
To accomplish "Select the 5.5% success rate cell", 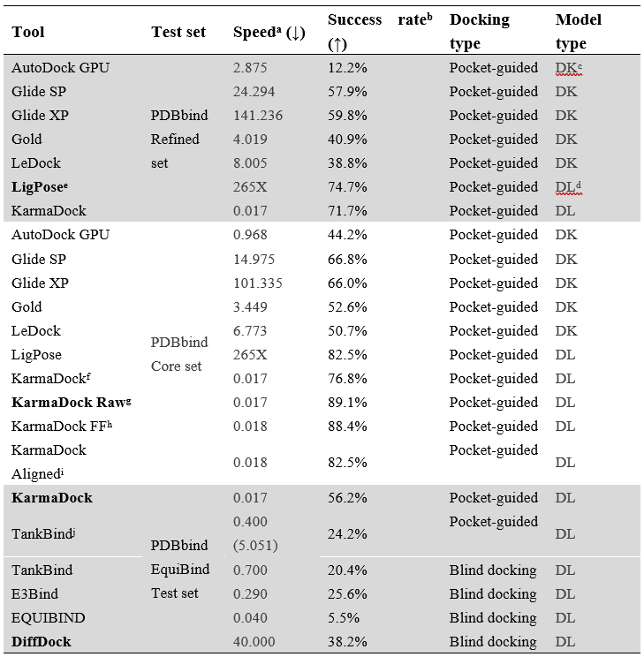I will pyautogui.click(x=343, y=617).
